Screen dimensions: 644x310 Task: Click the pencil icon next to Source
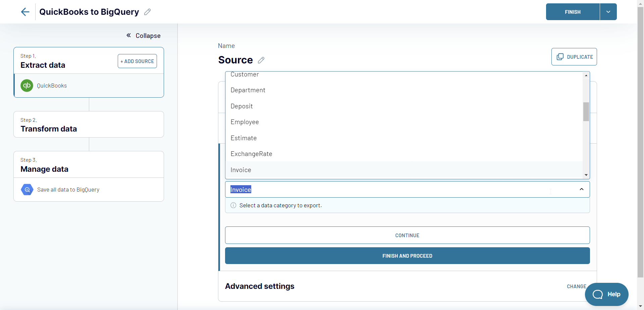pyautogui.click(x=261, y=60)
